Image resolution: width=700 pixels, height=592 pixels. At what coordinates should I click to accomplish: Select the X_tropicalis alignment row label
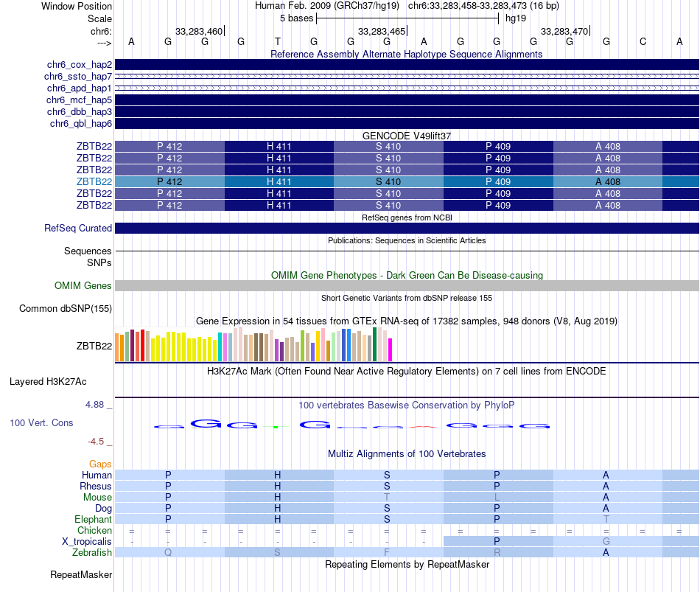[87, 542]
